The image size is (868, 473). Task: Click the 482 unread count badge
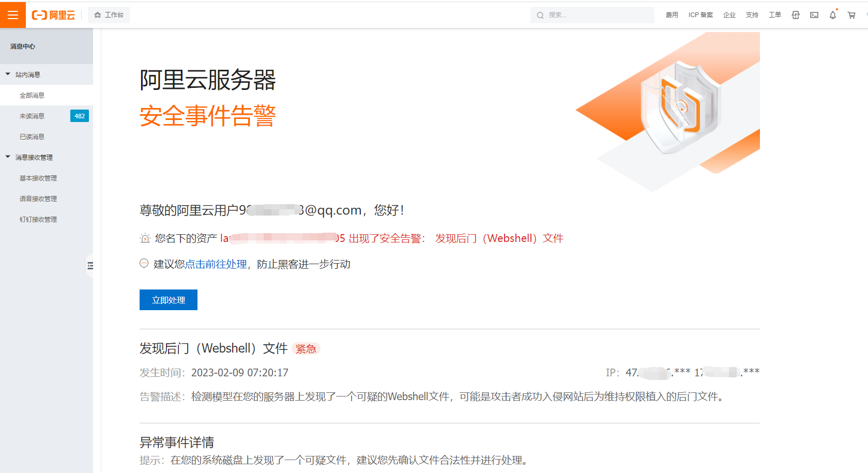click(x=80, y=116)
